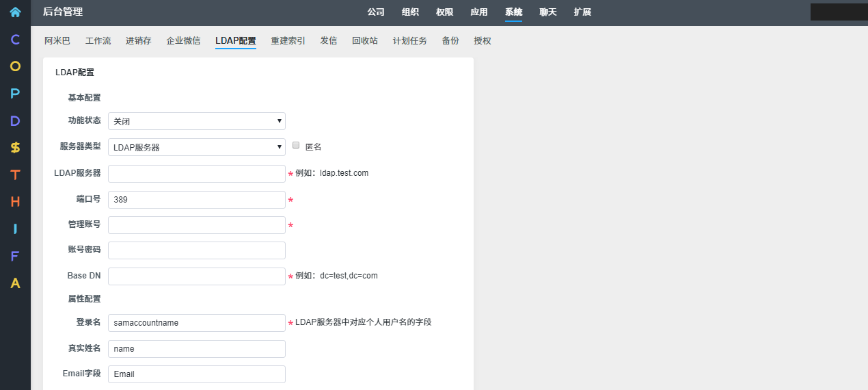
Task: Click the H sidebar icon
Action: (15, 202)
